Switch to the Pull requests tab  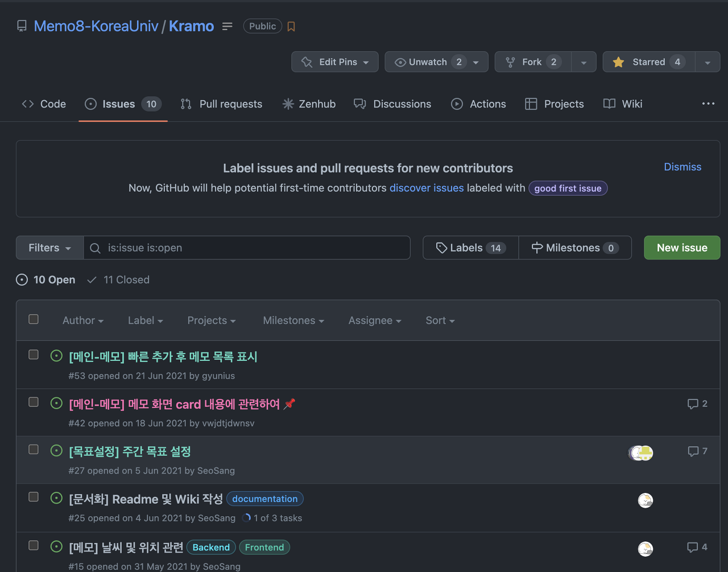[x=221, y=104]
